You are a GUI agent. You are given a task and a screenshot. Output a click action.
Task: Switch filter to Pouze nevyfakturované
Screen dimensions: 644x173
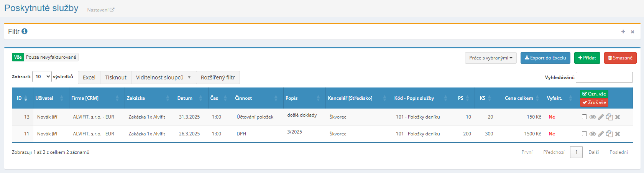click(x=51, y=57)
